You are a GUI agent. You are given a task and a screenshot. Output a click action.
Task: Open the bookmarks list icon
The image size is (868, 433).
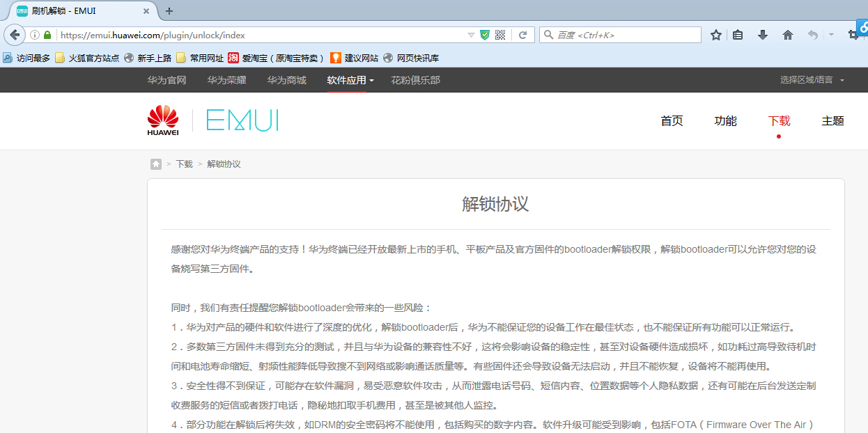pyautogui.click(x=738, y=35)
